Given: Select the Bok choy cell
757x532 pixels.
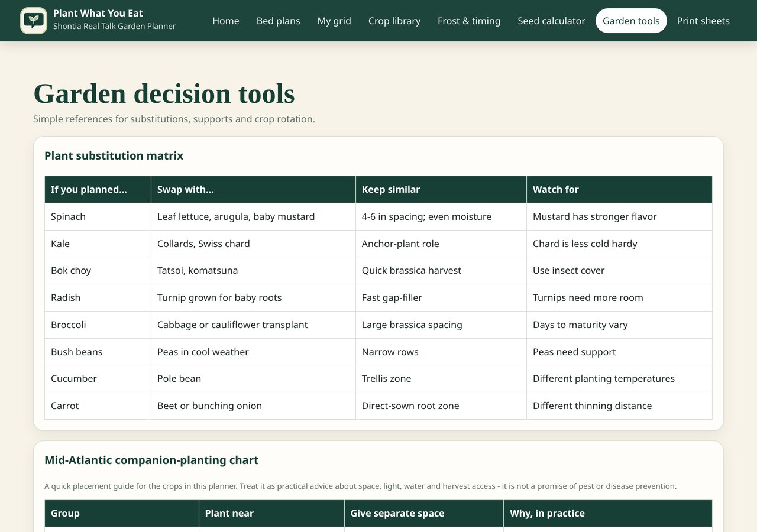Looking at the screenshot, I should [x=98, y=270].
